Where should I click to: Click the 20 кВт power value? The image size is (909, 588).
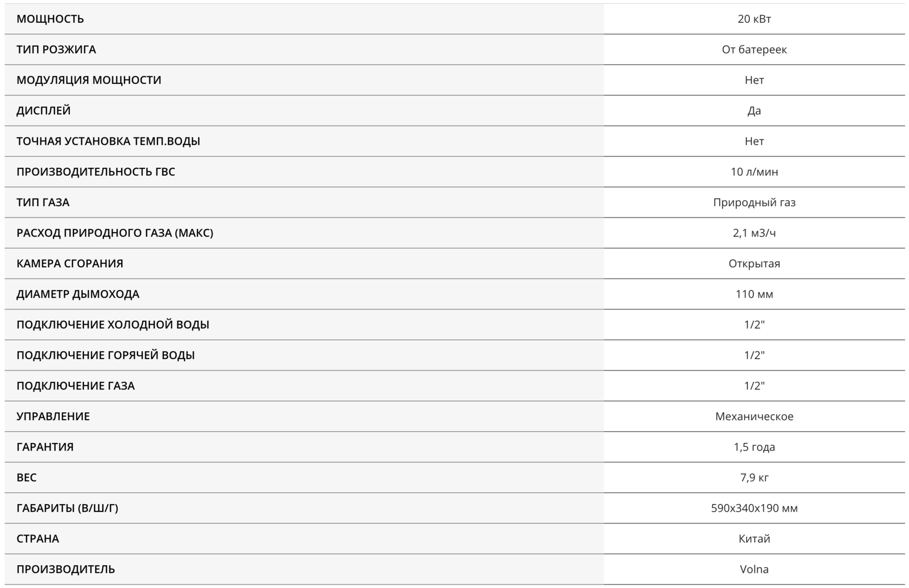[754, 19]
